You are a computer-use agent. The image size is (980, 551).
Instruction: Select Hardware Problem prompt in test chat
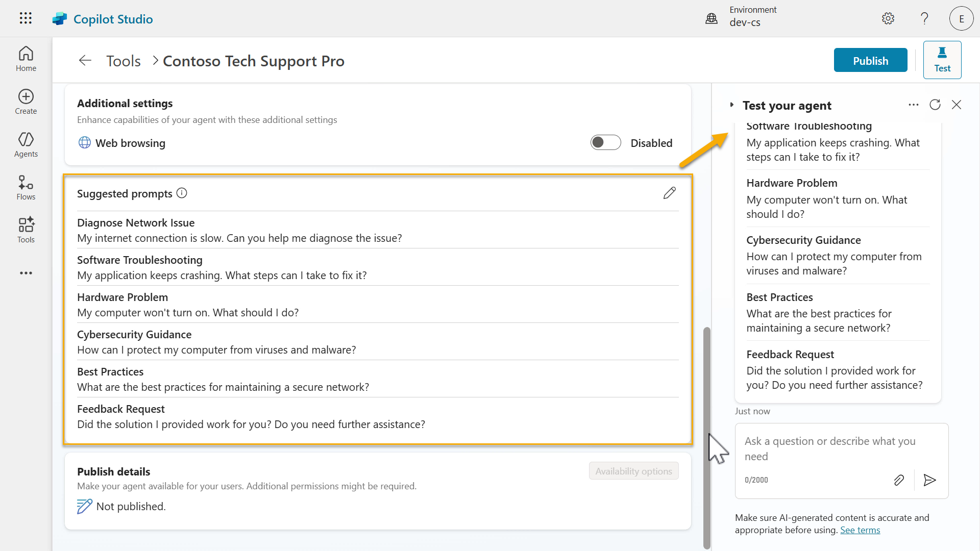point(838,198)
